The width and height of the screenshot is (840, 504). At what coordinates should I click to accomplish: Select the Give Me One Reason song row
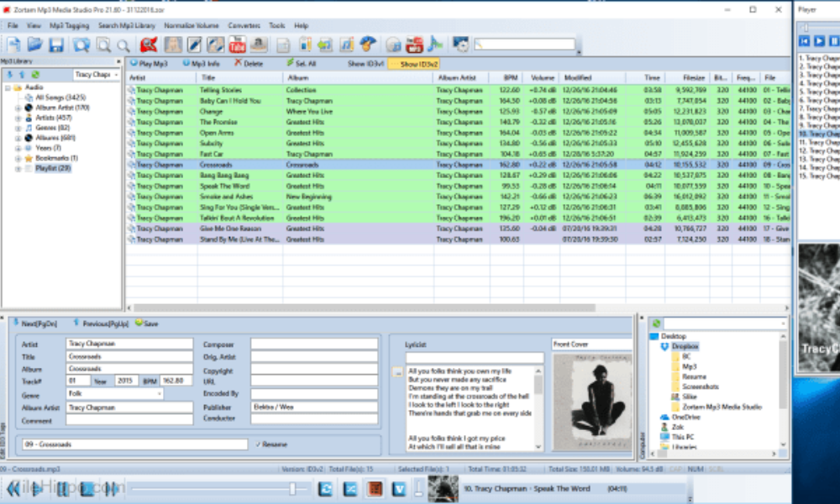pyautogui.click(x=457, y=228)
